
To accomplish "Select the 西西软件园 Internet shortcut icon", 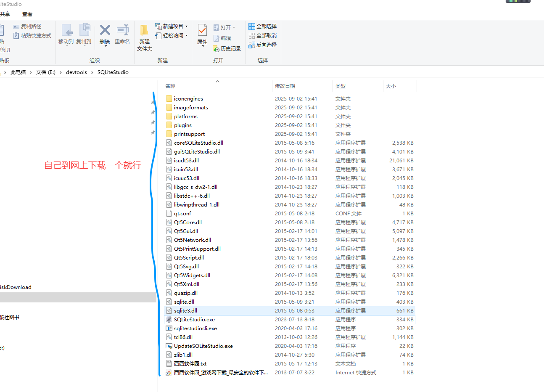I will coord(169,372).
